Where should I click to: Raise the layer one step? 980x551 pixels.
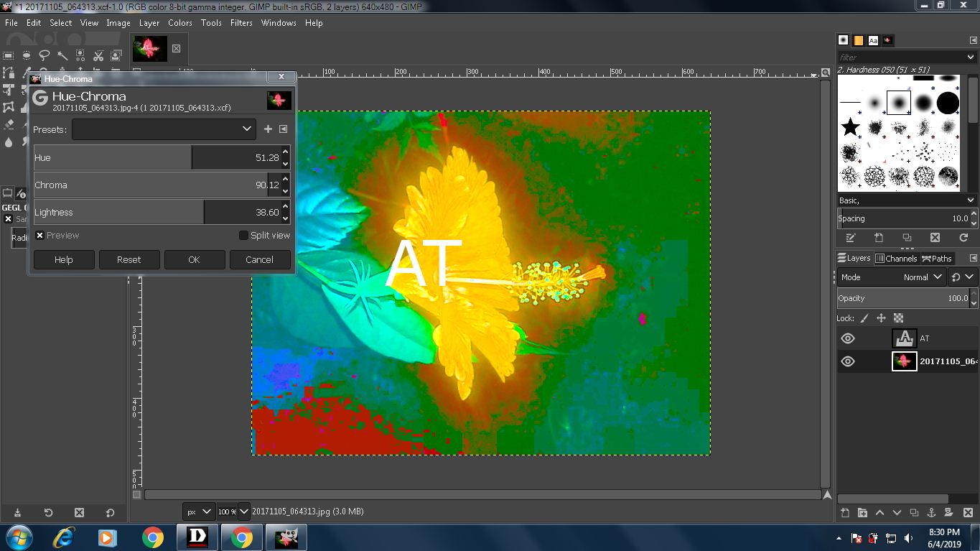(879, 513)
